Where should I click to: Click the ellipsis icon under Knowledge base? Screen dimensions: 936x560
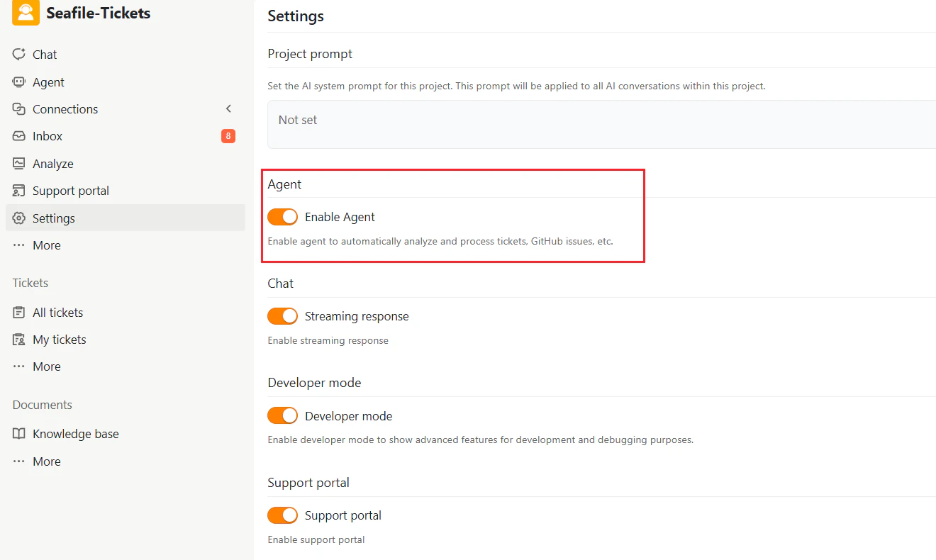[19, 461]
